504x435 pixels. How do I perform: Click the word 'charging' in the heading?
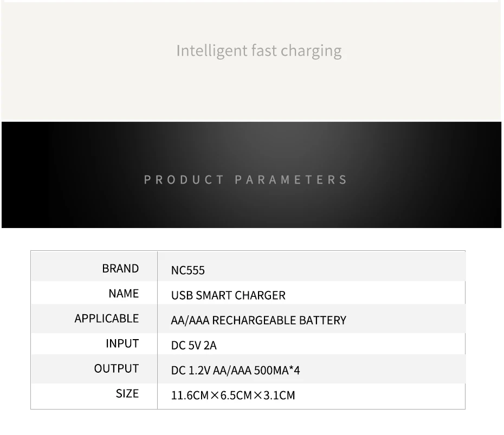[x=311, y=51]
